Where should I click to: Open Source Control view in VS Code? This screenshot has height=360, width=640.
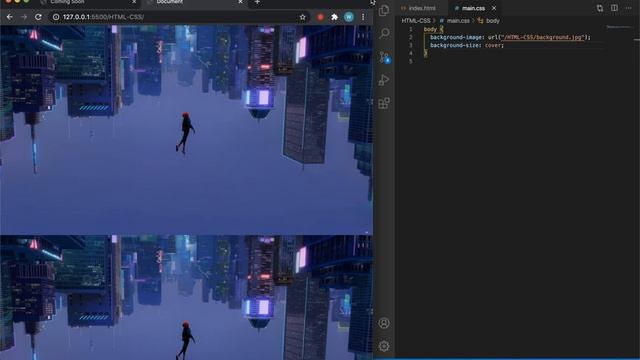point(384,57)
